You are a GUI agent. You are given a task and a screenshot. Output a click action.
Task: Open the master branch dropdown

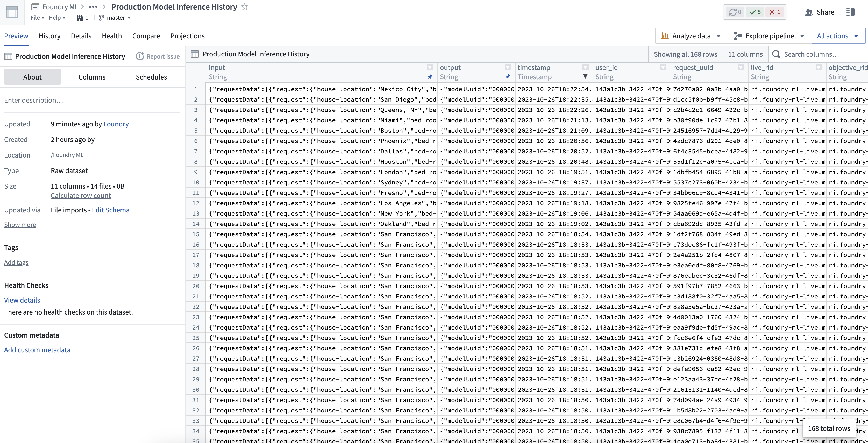tap(115, 18)
